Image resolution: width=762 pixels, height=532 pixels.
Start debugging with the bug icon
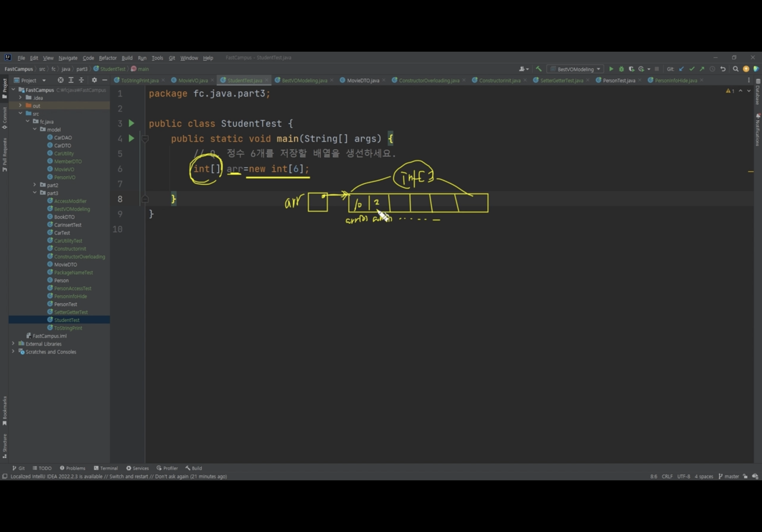point(621,69)
